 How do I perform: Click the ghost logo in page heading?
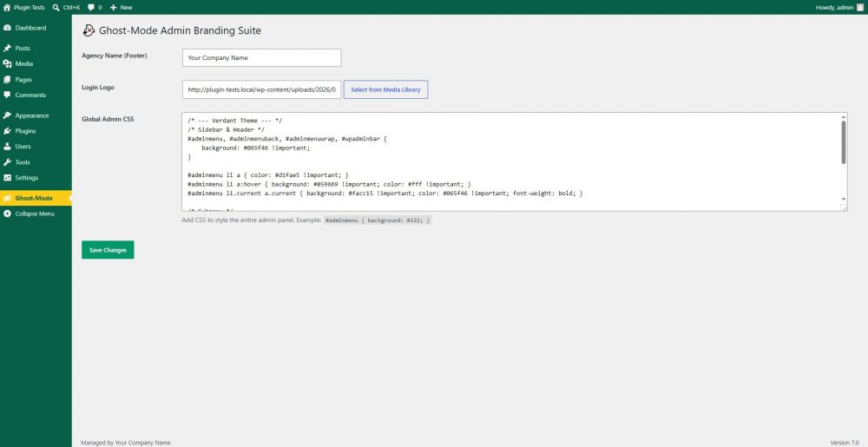89,30
